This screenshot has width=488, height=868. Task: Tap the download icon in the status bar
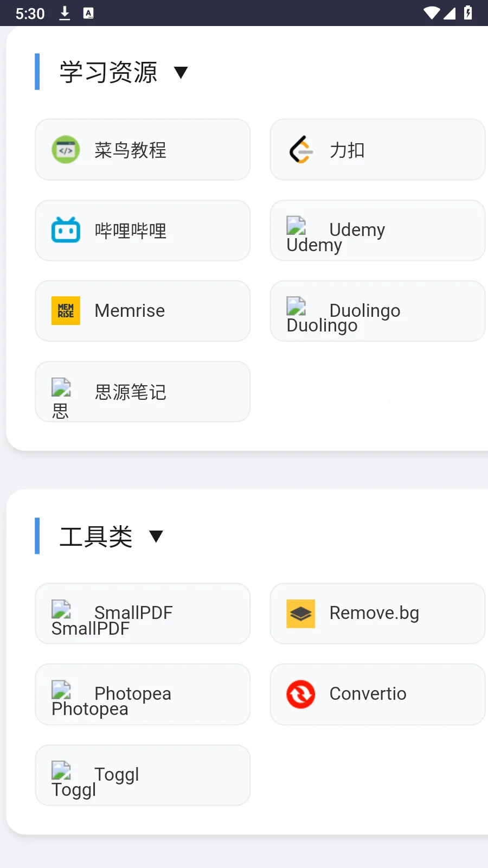[65, 13]
